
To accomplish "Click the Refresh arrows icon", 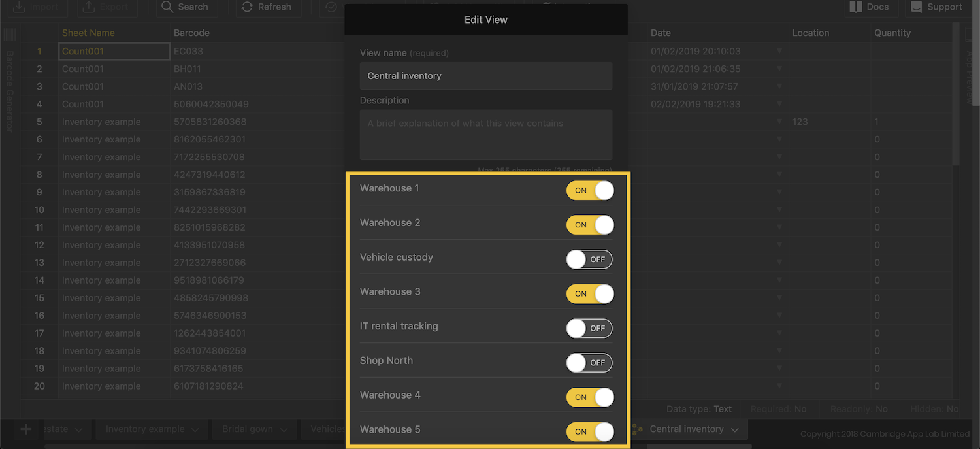I will pos(247,7).
